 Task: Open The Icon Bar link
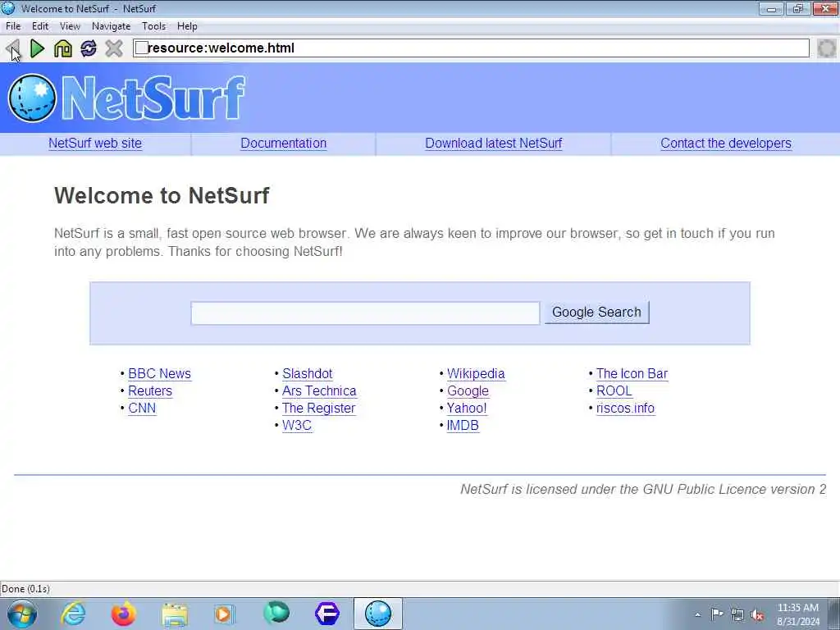click(x=632, y=373)
